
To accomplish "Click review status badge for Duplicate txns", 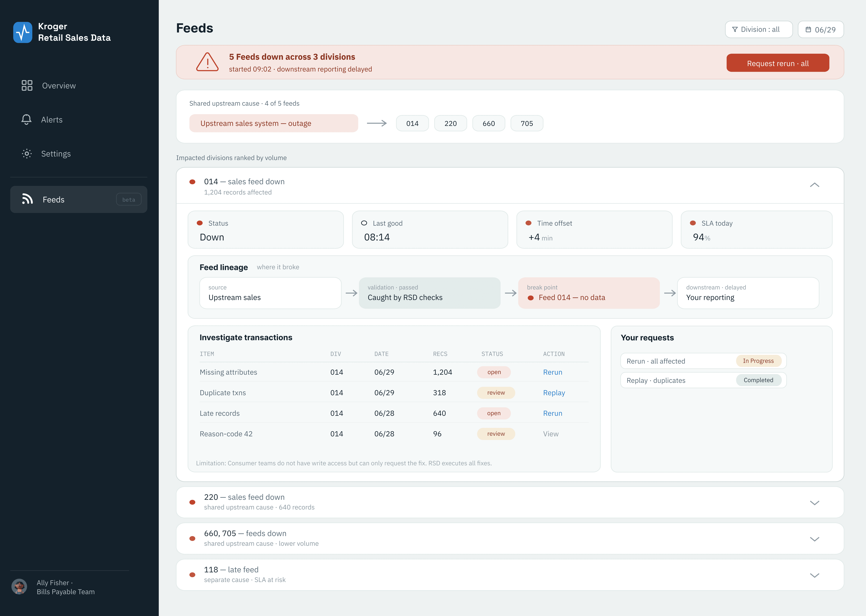I will 496,393.
